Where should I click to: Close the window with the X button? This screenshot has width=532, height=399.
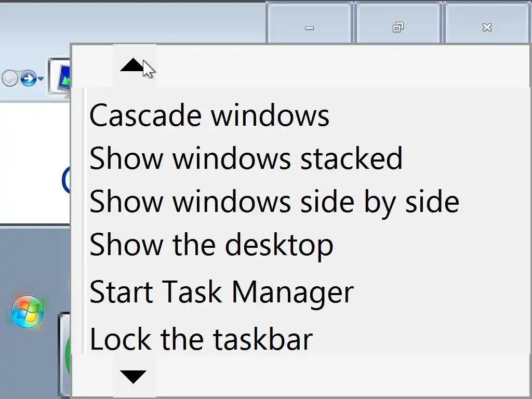point(487,28)
